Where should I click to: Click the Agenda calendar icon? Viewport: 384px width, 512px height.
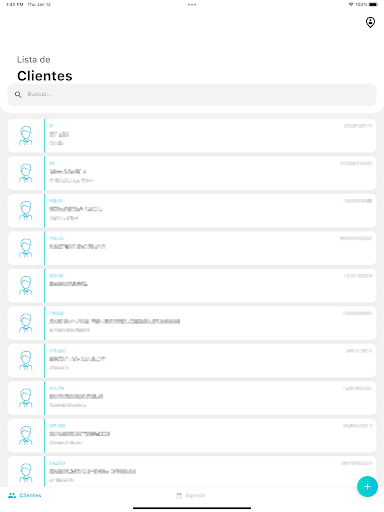click(x=179, y=495)
